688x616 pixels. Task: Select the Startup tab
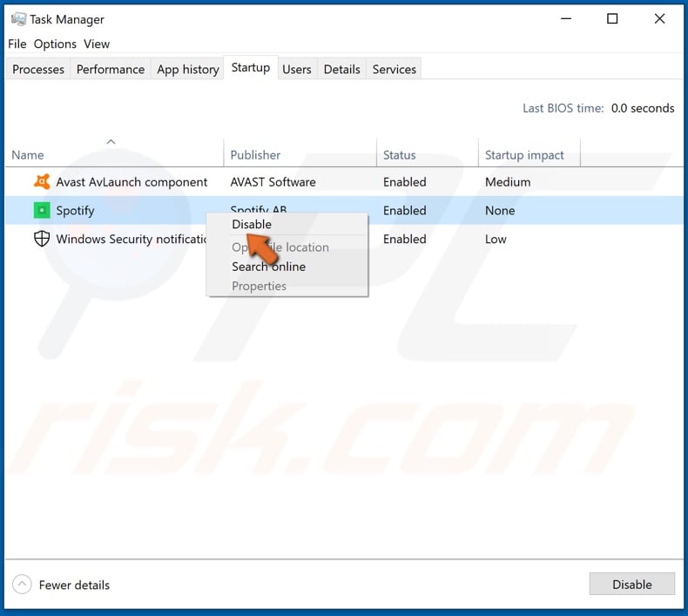point(251,68)
